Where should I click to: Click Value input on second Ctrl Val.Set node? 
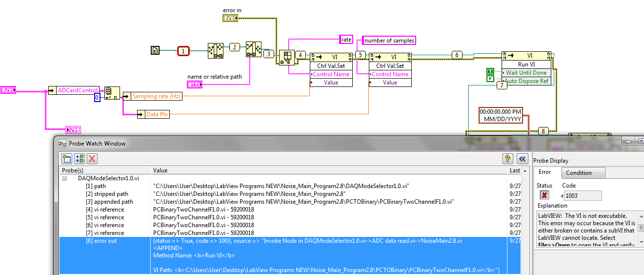[x=390, y=83]
